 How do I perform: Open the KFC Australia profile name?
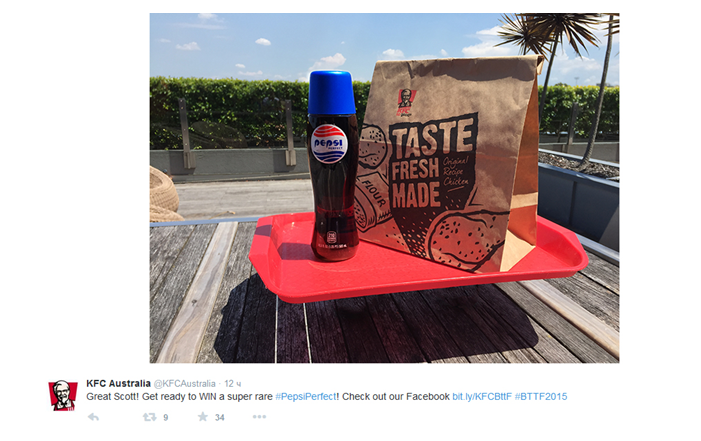[x=118, y=383]
